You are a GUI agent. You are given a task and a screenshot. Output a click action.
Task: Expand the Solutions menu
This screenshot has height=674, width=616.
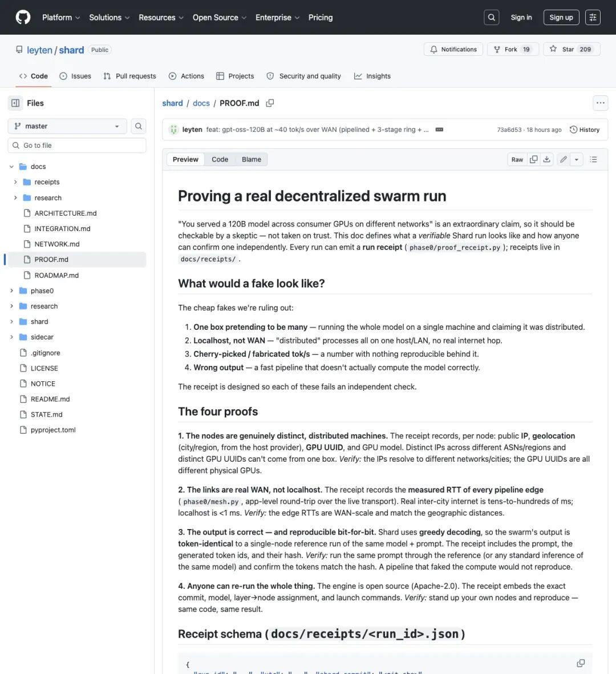tap(109, 18)
